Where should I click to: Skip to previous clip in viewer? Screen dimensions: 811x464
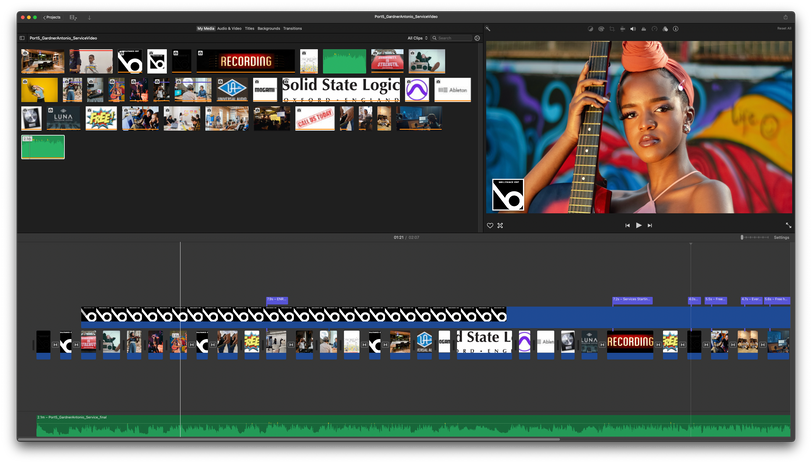coord(627,226)
